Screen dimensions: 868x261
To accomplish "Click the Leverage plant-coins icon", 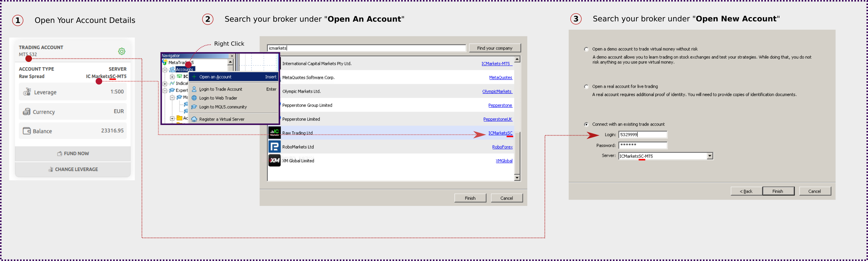I will (x=27, y=92).
